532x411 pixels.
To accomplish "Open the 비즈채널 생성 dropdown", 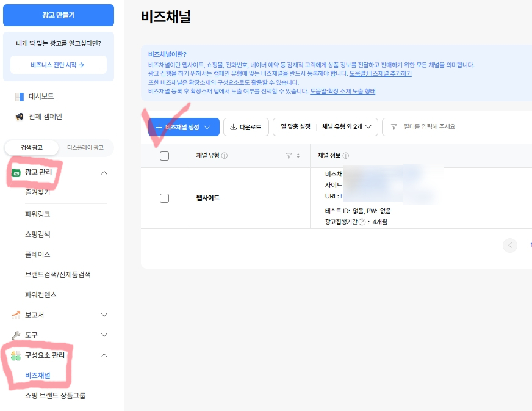I will click(x=184, y=127).
